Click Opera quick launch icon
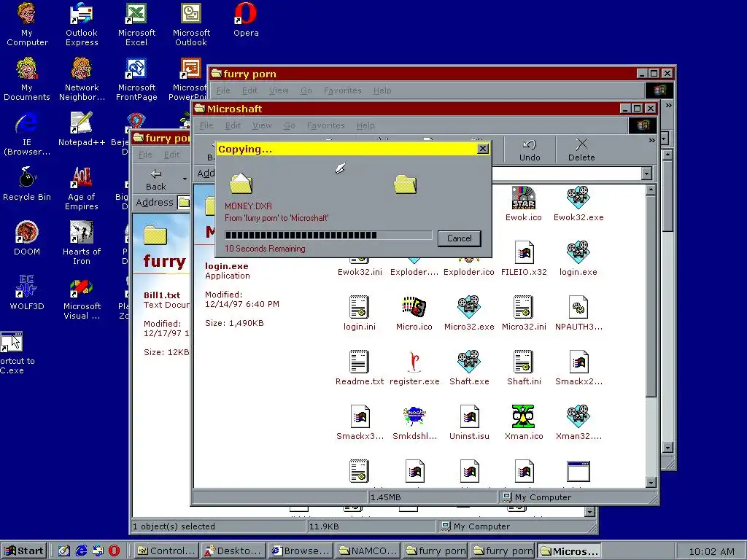This screenshot has height=560, width=747. [x=114, y=551]
